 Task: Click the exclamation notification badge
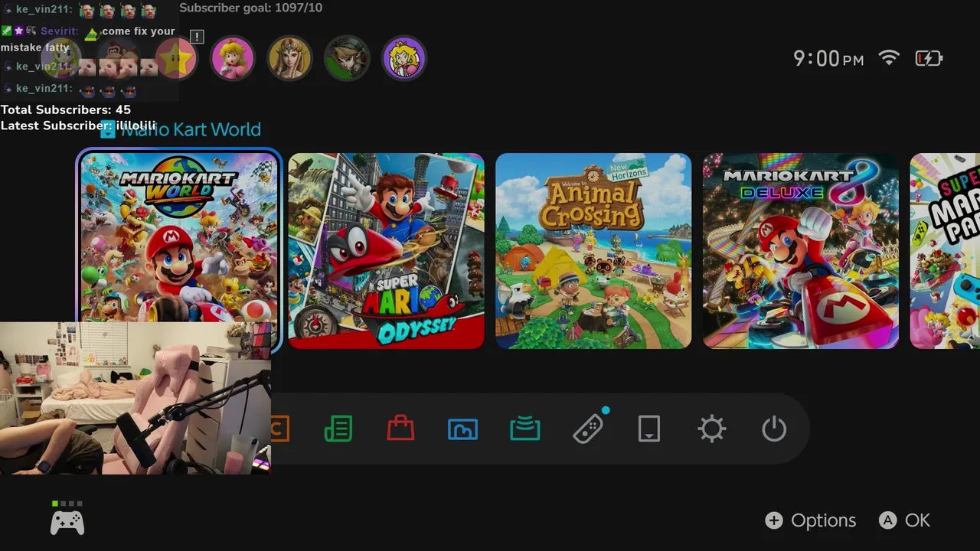click(x=197, y=37)
